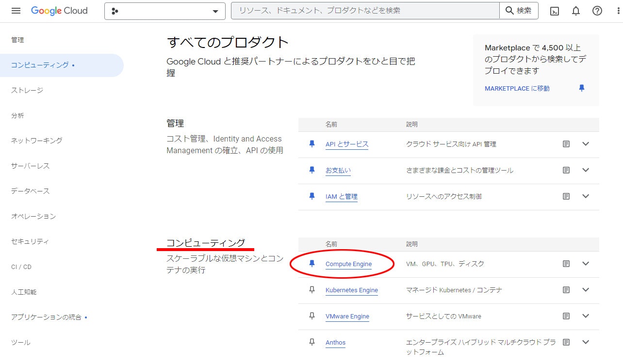
Task: Select ストレージ in the left sidebar
Action: 27,90
